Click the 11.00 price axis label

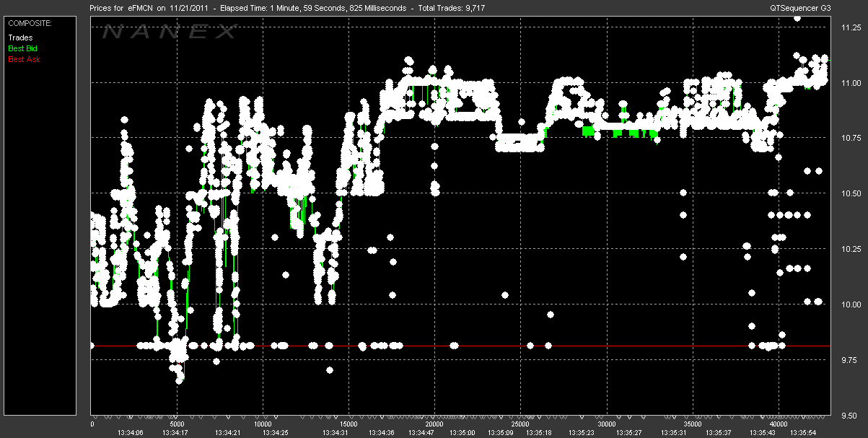pyautogui.click(x=851, y=83)
